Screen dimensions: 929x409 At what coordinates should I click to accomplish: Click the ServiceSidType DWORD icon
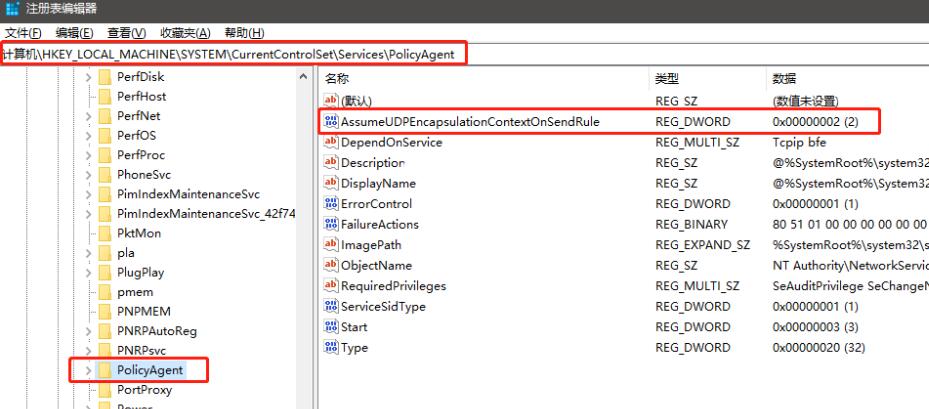pos(331,306)
